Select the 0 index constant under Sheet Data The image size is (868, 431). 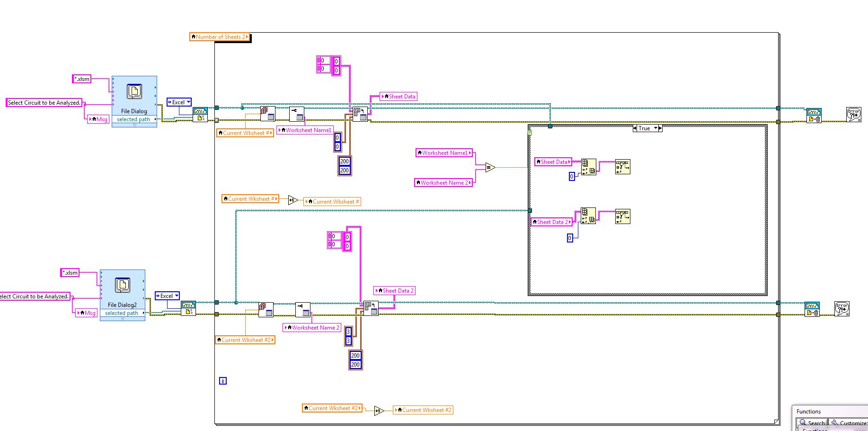[x=572, y=177]
